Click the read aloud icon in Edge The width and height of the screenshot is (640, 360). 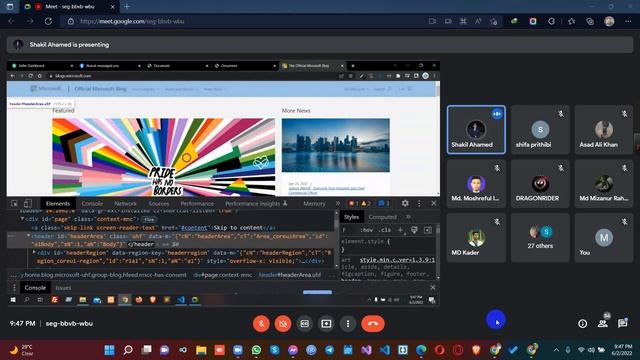478,21
